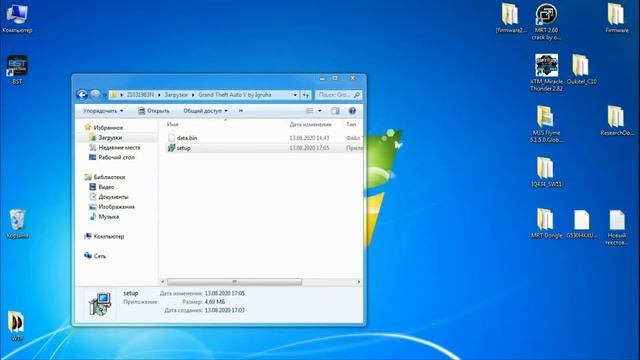This screenshot has height=360, width=640.
Task: Open recent pages dropdown beside forward arrow
Action: (104, 95)
